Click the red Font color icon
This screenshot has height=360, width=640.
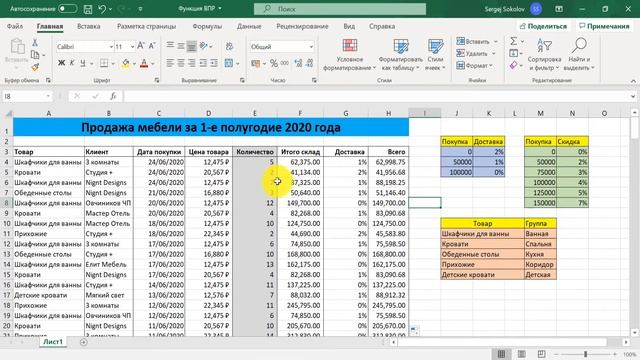[x=144, y=63]
